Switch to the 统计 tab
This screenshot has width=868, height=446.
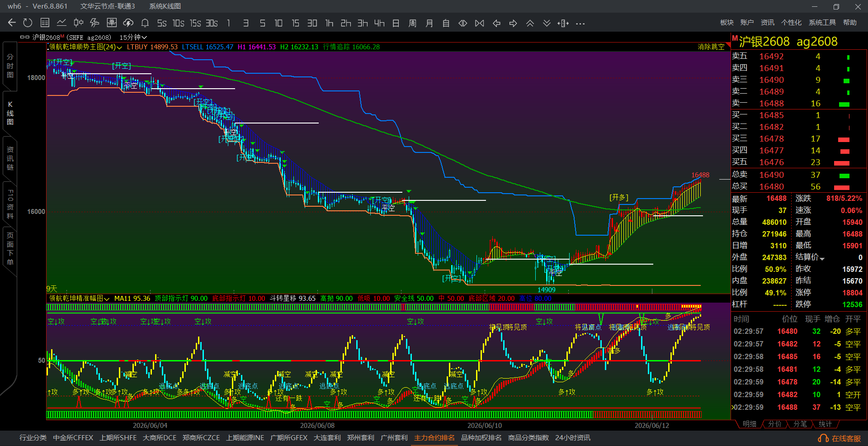[x=826, y=424]
